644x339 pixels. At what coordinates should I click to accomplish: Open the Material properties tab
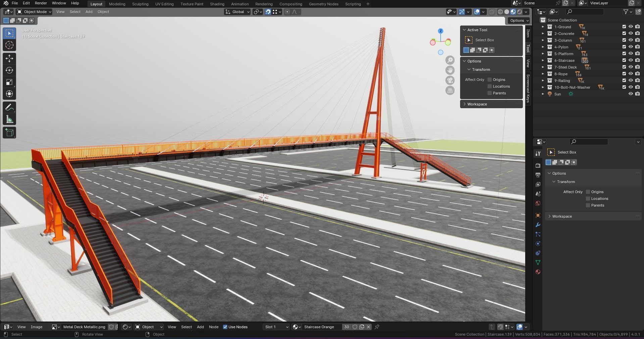click(x=538, y=272)
